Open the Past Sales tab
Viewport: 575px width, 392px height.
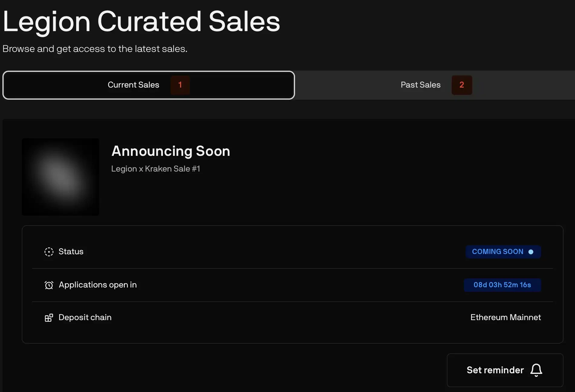click(x=421, y=85)
